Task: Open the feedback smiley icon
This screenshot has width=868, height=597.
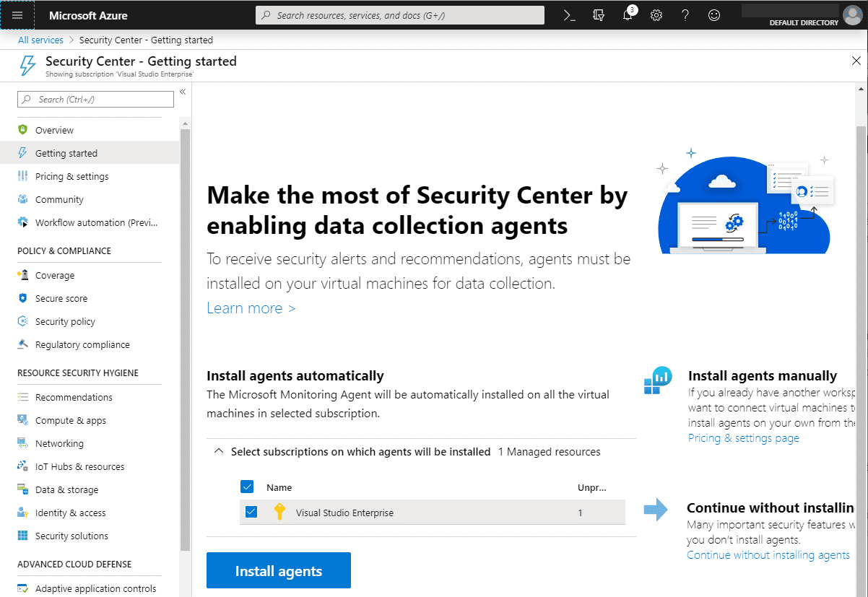Action: pyautogui.click(x=713, y=14)
